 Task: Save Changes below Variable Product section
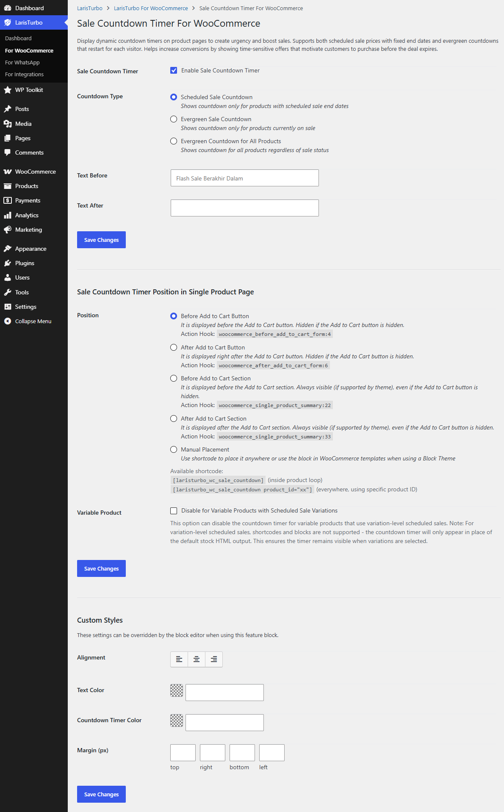point(101,568)
